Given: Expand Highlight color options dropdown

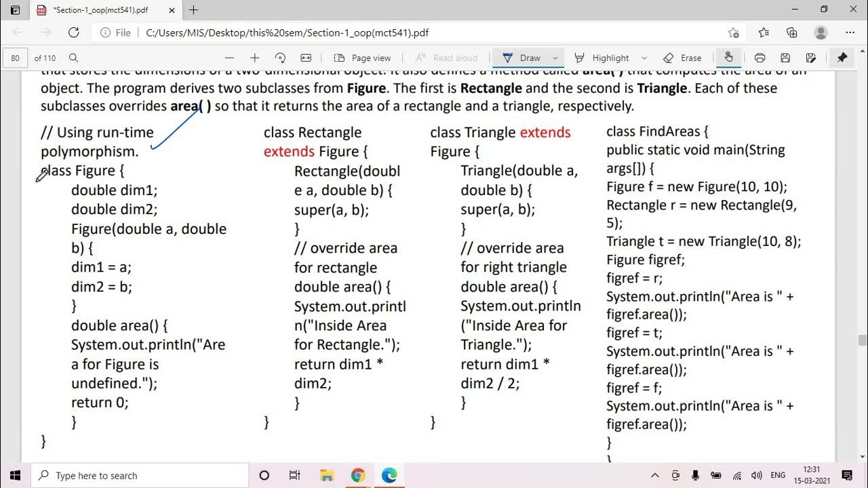Looking at the screenshot, I should [644, 58].
